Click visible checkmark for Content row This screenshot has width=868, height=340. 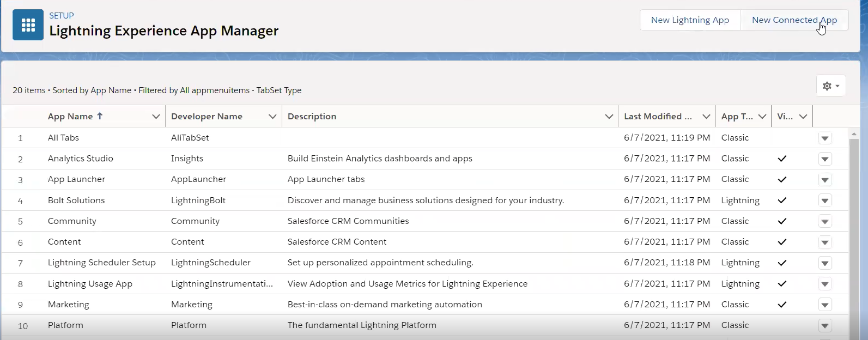[782, 242]
